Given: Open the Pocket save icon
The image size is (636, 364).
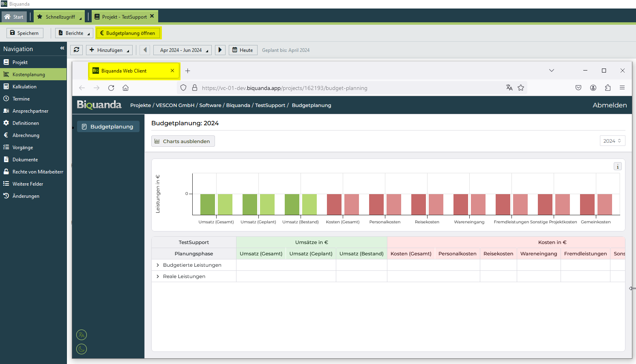Looking at the screenshot, I should pos(578,88).
